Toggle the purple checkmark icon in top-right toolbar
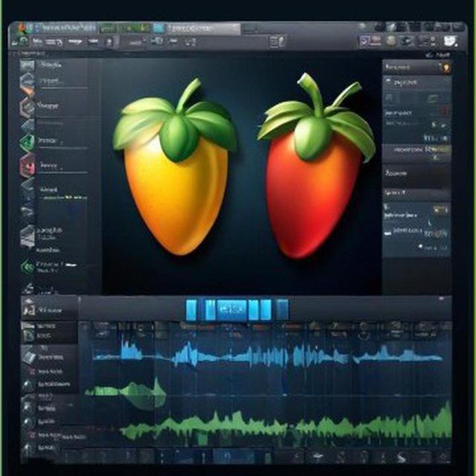 pos(364,40)
